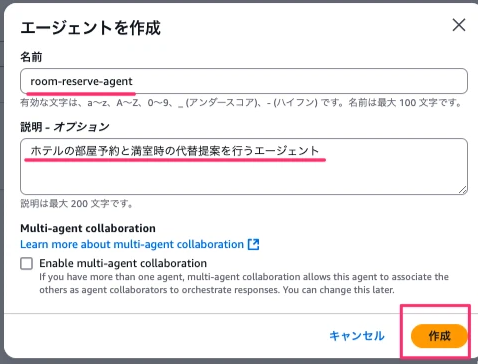Click the orange 作成 button

439,336
